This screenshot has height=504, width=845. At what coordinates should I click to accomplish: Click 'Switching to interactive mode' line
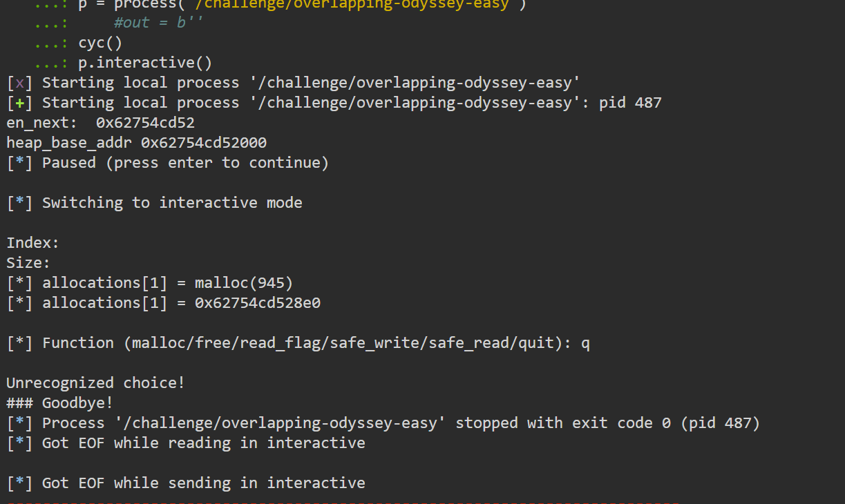coord(154,203)
